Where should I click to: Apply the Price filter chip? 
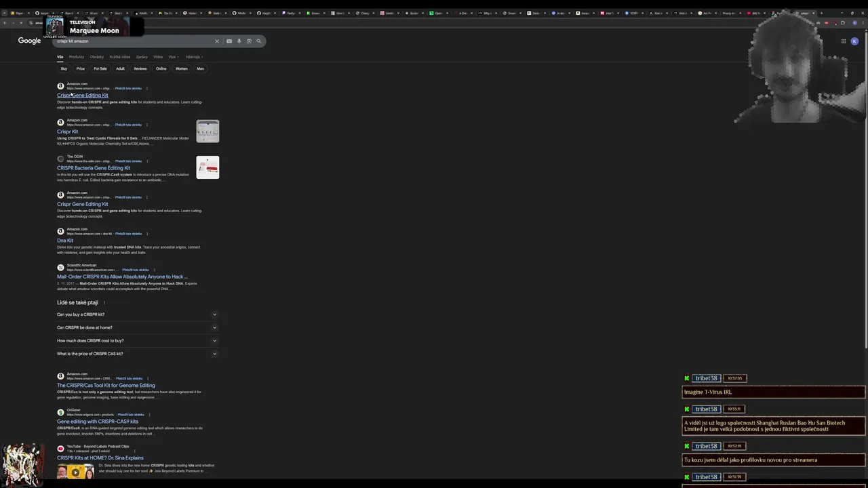(81, 68)
